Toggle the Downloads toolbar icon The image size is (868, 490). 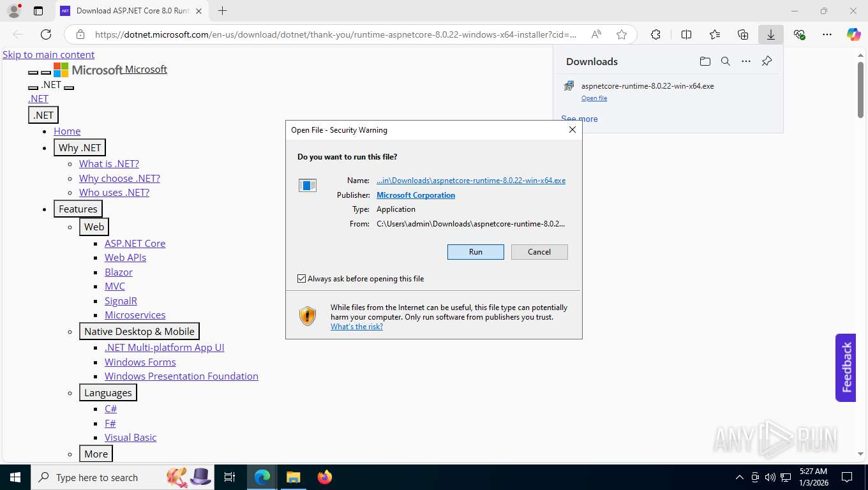point(771,34)
